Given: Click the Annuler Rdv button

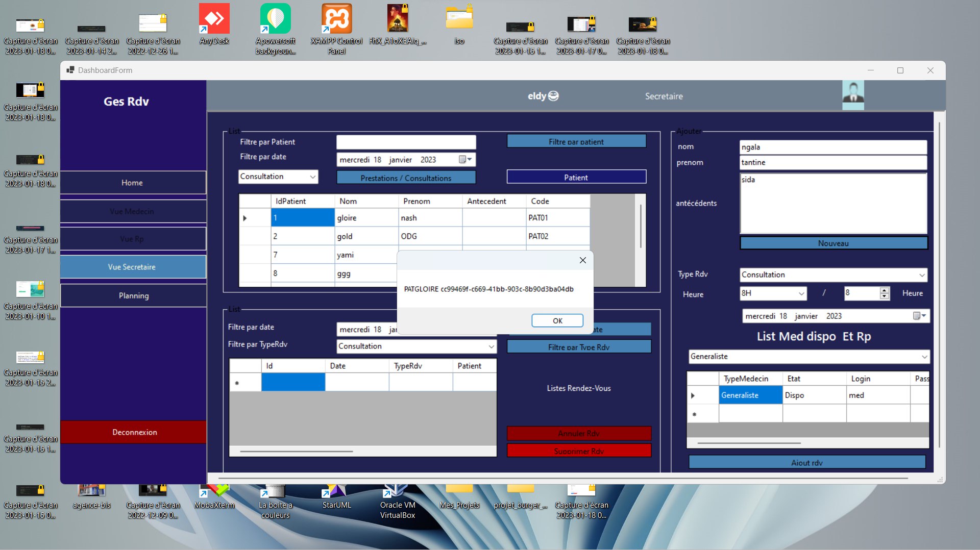Looking at the screenshot, I should pos(579,433).
